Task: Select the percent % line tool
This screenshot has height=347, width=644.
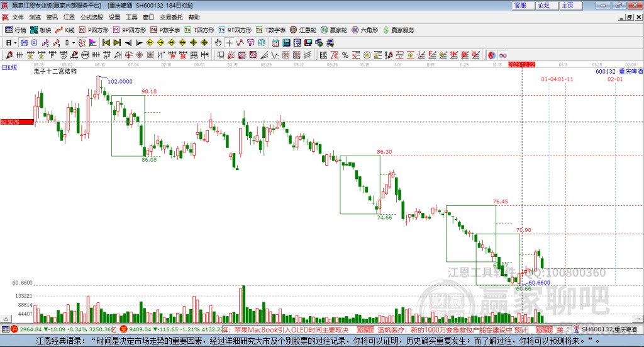Action: pos(345,55)
